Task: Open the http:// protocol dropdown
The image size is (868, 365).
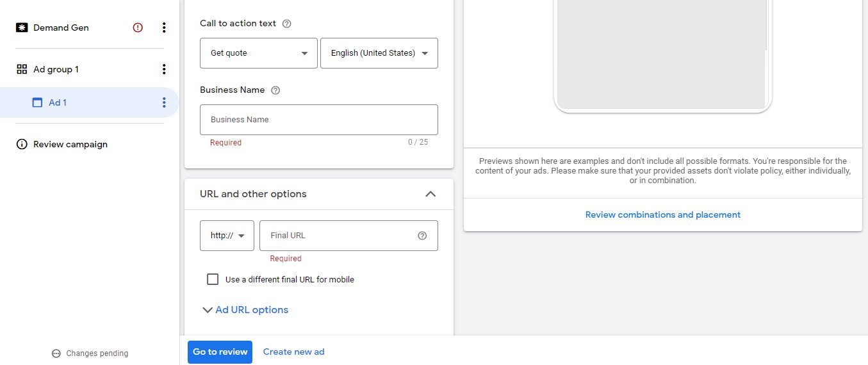Action: (227, 236)
